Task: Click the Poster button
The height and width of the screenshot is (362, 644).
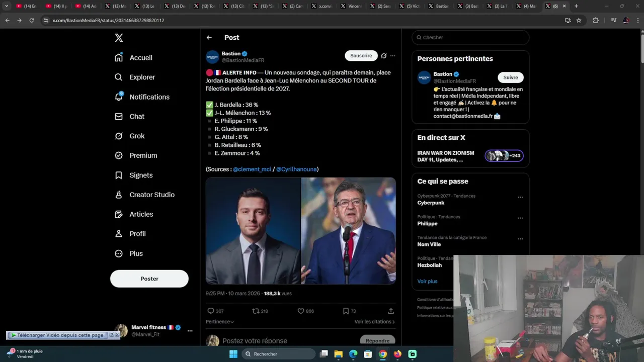Action: coord(149,279)
